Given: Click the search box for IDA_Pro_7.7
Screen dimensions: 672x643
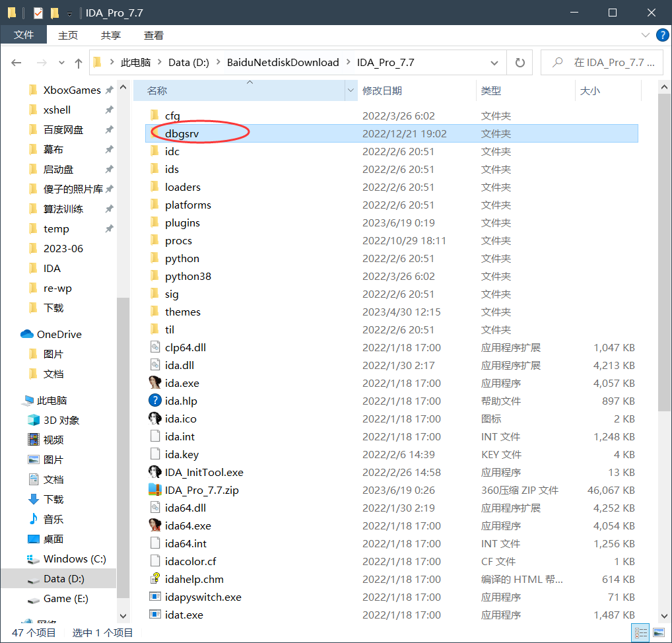Looking at the screenshot, I should pos(602,63).
